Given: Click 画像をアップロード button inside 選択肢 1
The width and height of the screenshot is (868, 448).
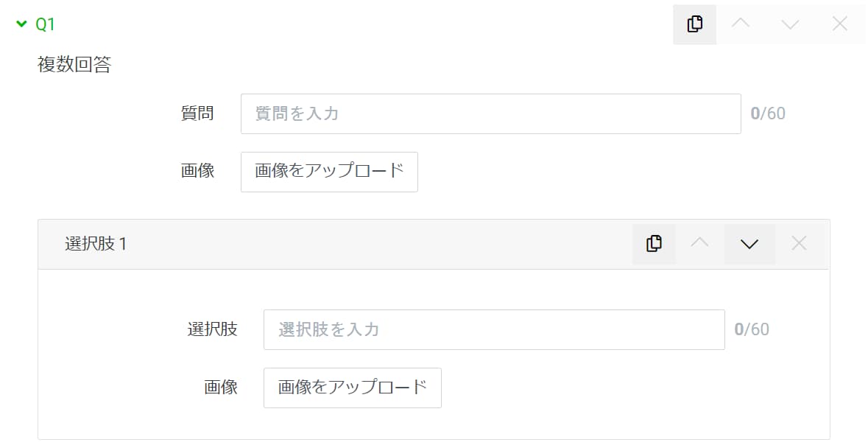Looking at the screenshot, I should click(x=352, y=388).
